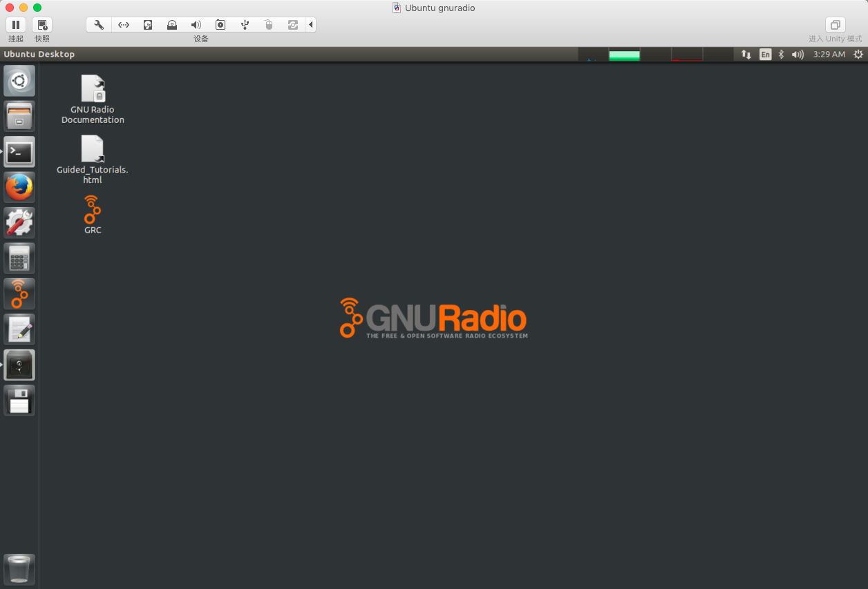Screen dimensions: 868x589
Task: Click the green system monitor graph in the panel
Action: (624, 54)
